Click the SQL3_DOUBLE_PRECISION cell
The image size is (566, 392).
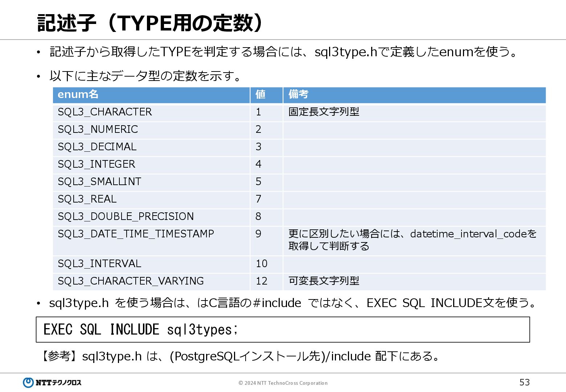pos(151,217)
